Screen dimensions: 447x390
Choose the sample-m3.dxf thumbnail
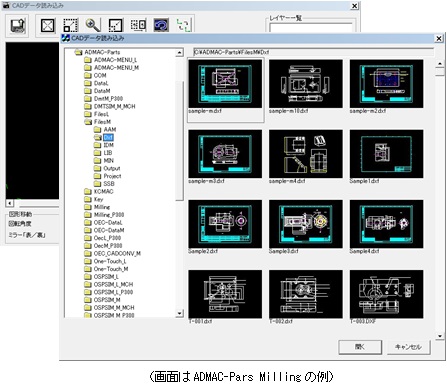[225, 154]
